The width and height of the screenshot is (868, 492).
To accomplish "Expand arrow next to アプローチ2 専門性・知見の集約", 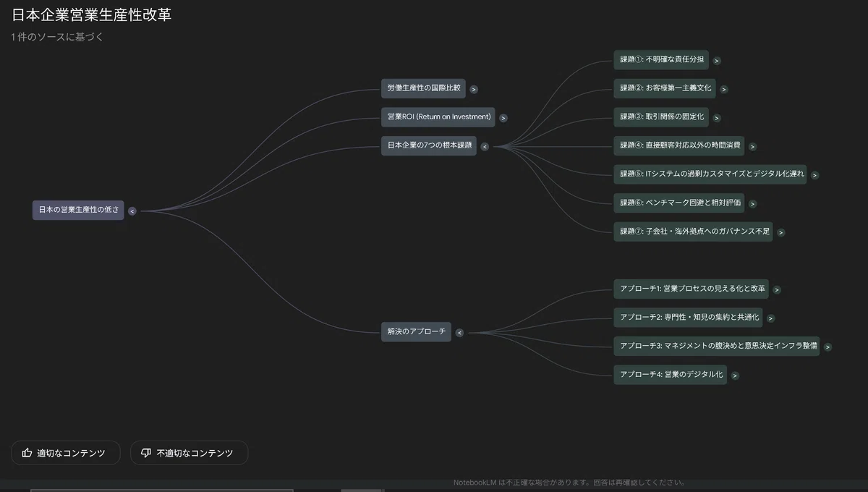I will point(771,318).
